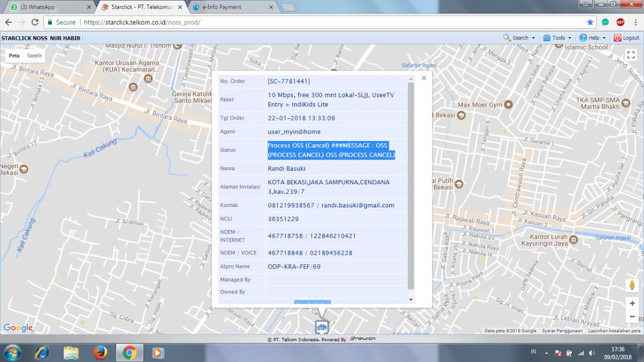Click the NCLI value 36351229
Image resolution: width=644 pixels, height=362 pixels.
point(283,219)
